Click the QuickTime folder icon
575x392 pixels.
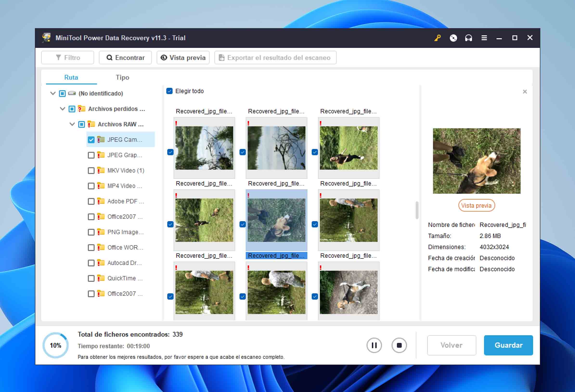pos(100,278)
